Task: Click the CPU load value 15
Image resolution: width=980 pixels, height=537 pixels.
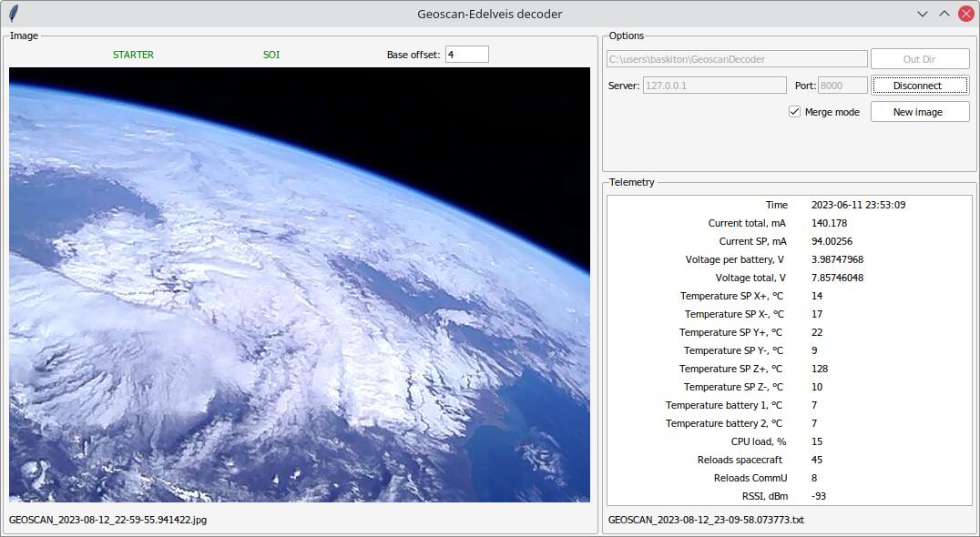Action: click(817, 441)
